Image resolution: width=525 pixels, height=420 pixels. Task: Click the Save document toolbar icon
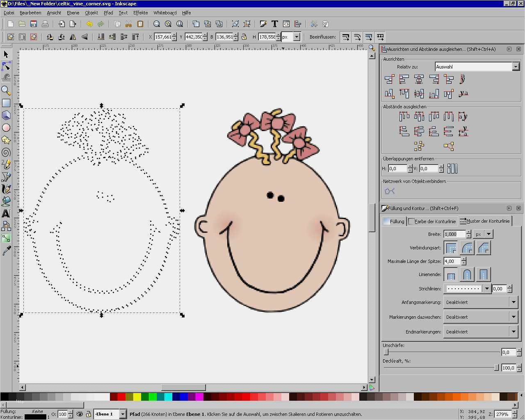tap(34, 24)
